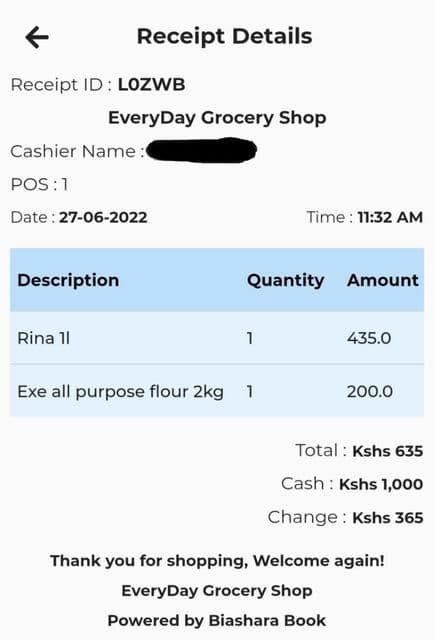Select the Exe all purpose flour 2kg row
435x640 pixels.
tap(217, 391)
